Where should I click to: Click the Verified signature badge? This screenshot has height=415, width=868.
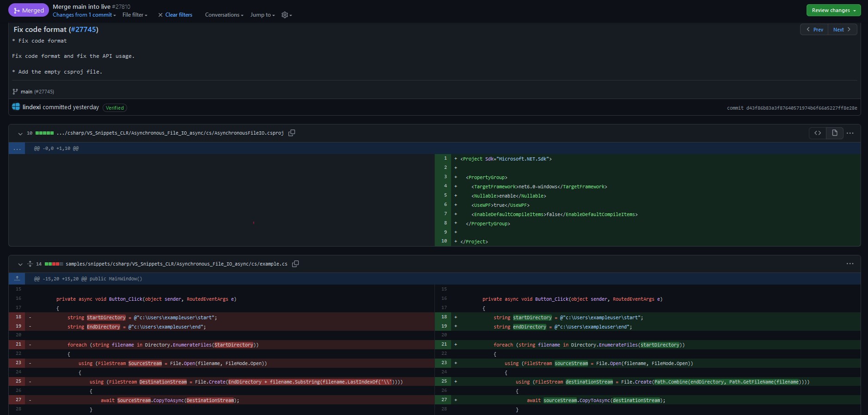(115, 108)
